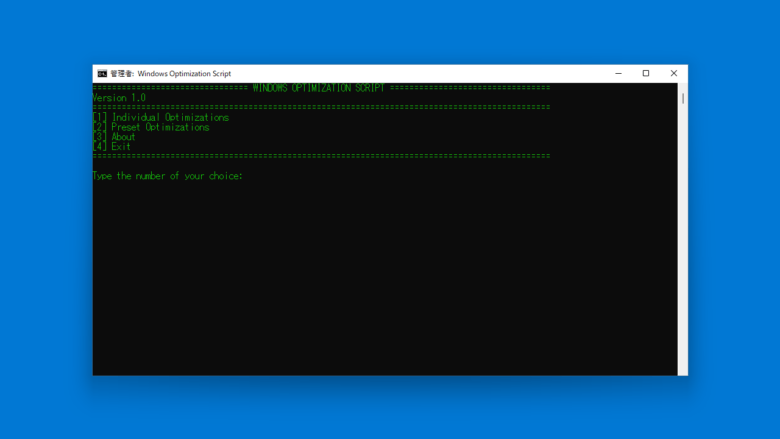
Task: Click the 'WINDOWS OPTIMIZATION SCRIPT' header text
Action: pos(318,88)
